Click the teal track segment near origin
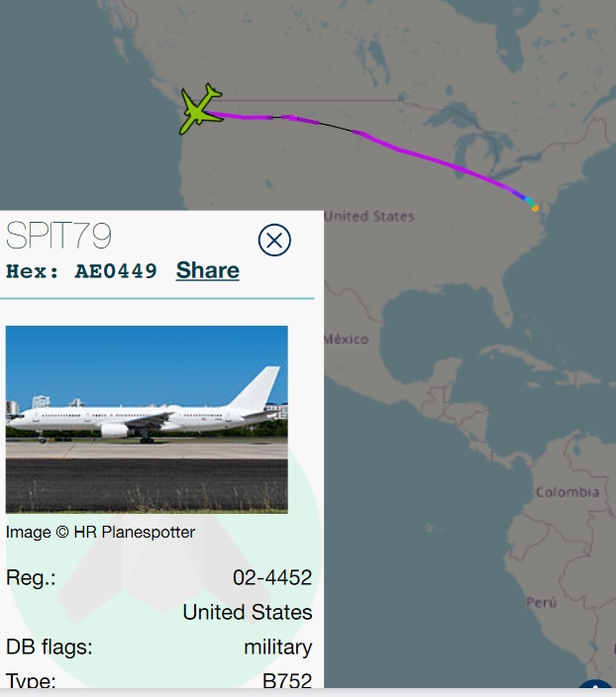 530,202
